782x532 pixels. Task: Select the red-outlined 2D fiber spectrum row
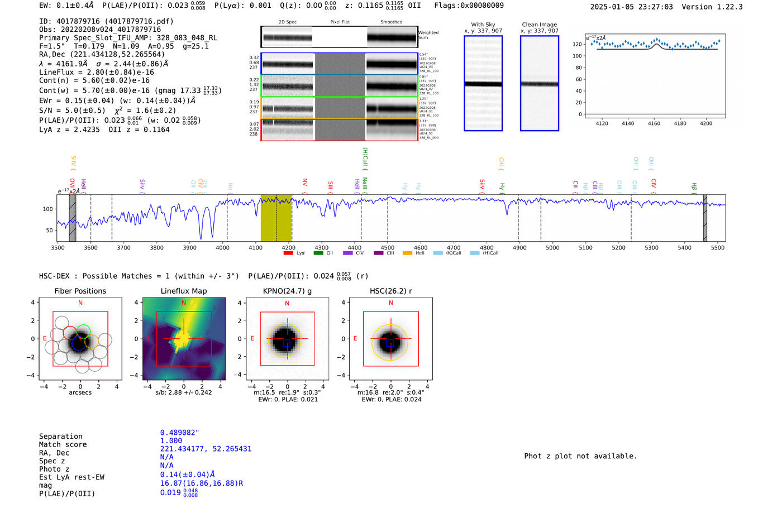339,130
